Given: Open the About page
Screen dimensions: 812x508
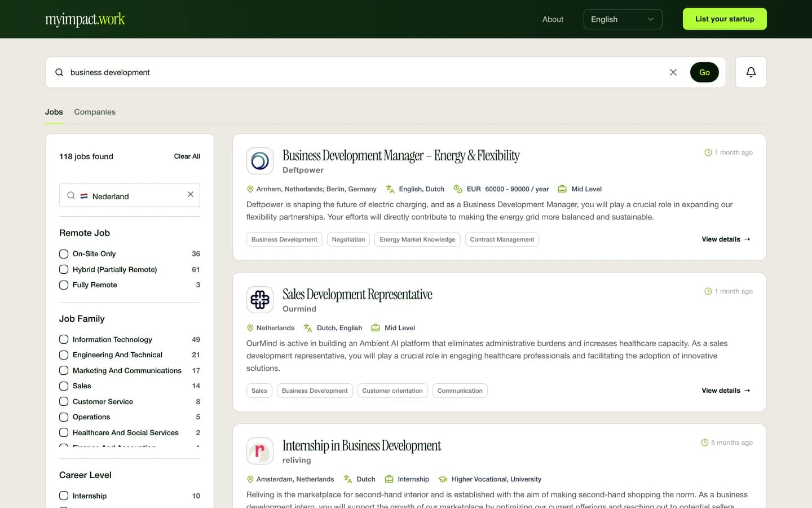Looking at the screenshot, I should coord(553,19).
